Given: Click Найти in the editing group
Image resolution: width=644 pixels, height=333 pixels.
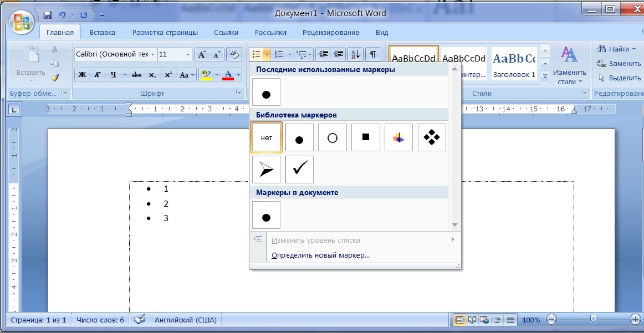Looking at the screenshot, I should coord(616,49).
